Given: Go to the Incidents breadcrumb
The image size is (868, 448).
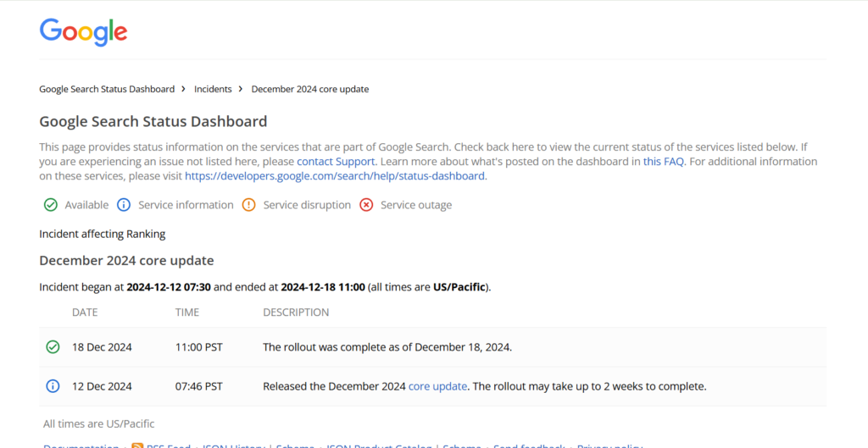Looking at the screenshot, I should click(213, 89).
